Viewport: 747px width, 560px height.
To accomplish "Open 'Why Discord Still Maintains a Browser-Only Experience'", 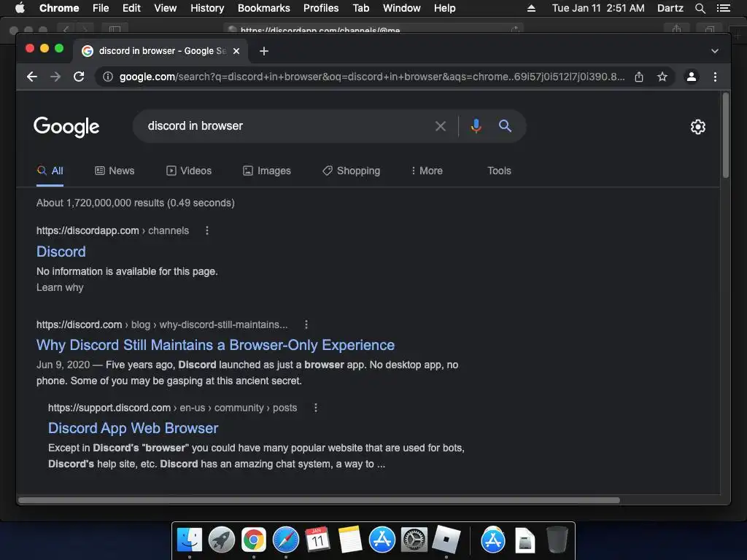I will coord(215,345).
